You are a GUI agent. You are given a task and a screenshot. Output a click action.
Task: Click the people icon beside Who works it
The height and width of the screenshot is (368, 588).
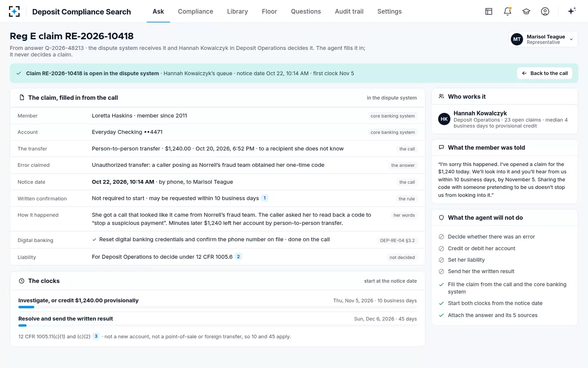[x=441, y=96]
